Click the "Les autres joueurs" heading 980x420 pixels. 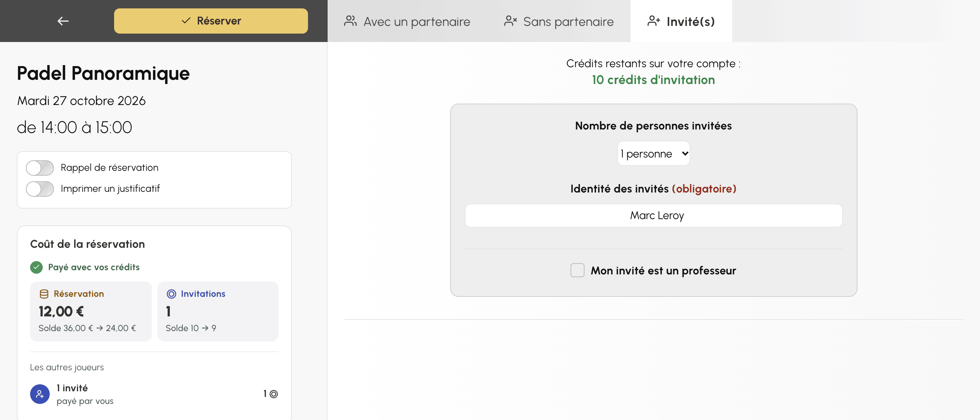(67, 367)
